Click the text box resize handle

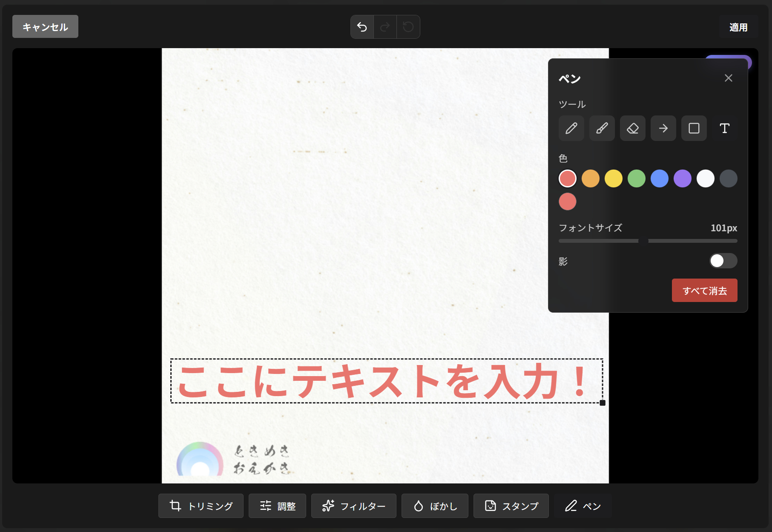click(602, 403)
